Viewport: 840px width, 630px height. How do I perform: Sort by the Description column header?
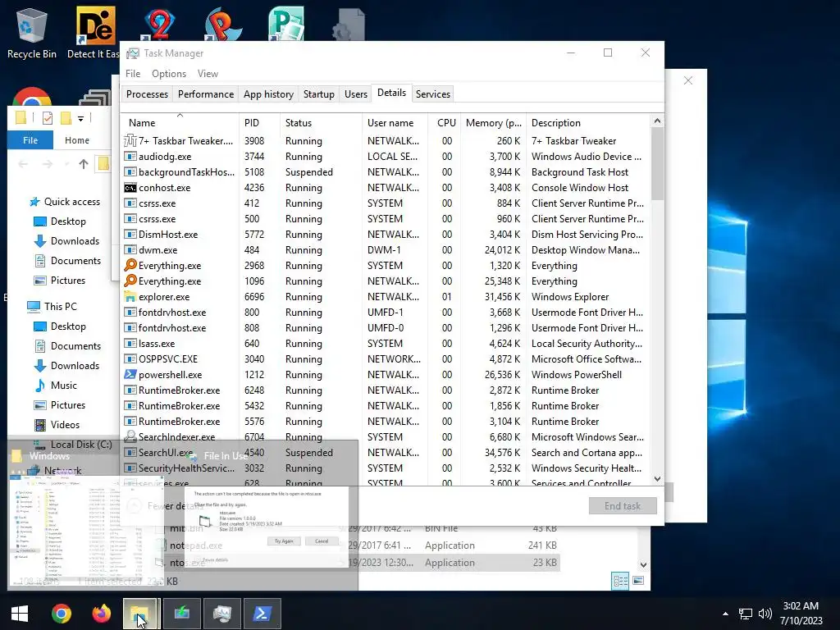(587, 123)
